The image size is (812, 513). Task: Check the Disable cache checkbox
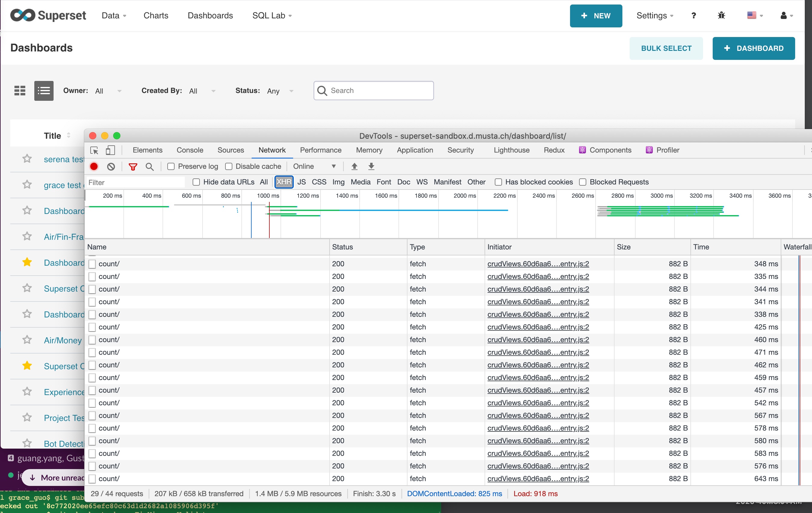point(229,166)
